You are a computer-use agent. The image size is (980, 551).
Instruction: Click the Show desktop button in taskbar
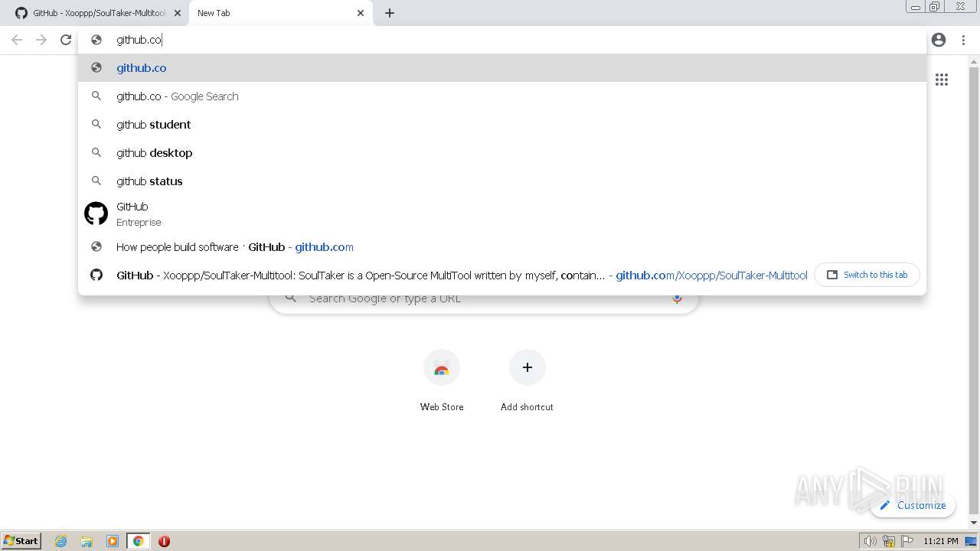[972, 541]
